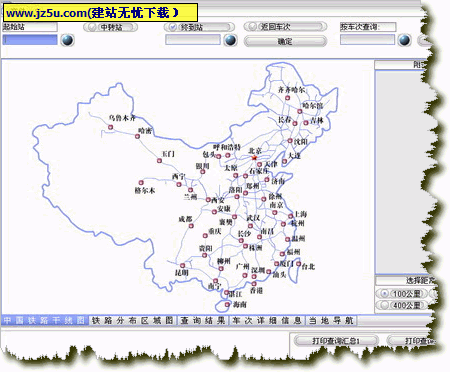450x372 pixels.
Task: Switch to the 中国铁路干线图 tab
Action: 44,321
